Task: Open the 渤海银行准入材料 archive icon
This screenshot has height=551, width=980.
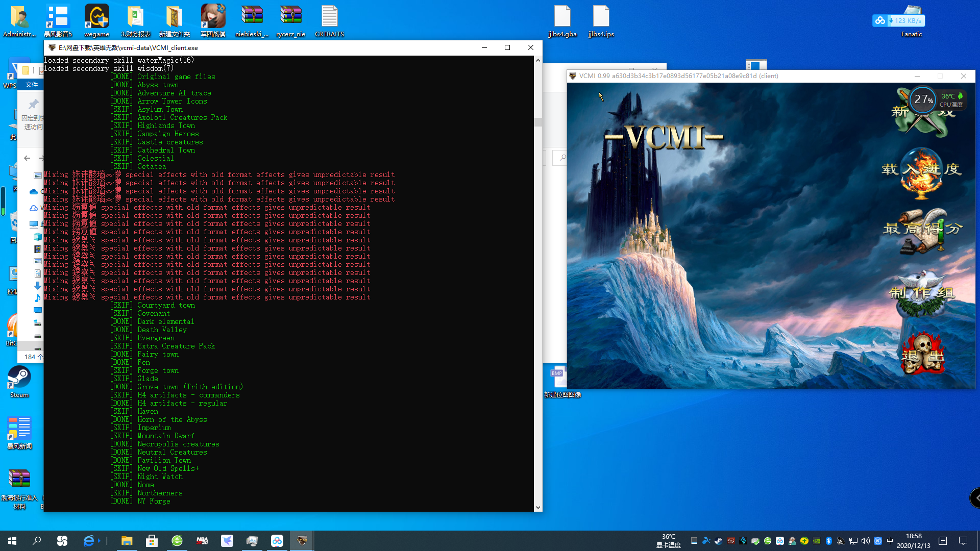Action: [19, 489]
